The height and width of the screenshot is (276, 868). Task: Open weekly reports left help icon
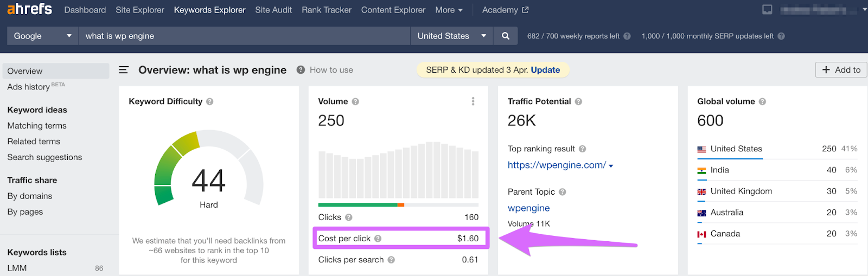point(627,36)
